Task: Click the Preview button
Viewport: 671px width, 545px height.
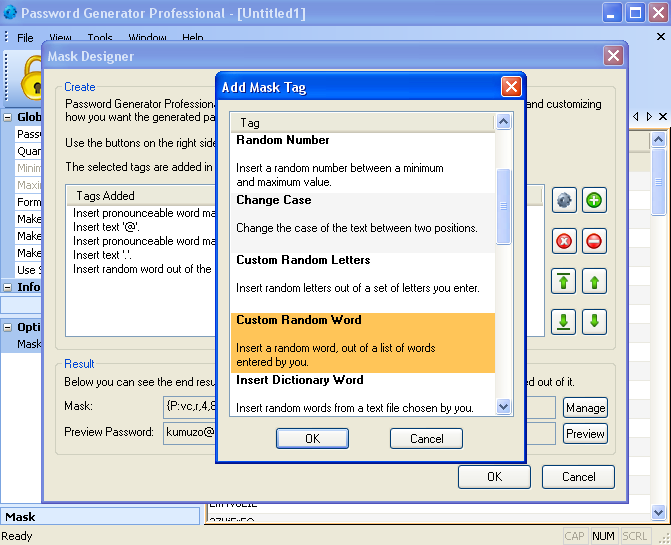Action: 585,434
